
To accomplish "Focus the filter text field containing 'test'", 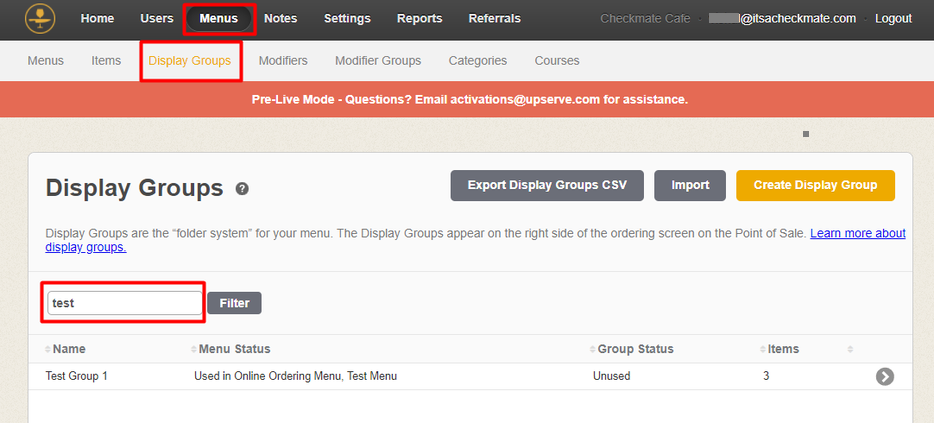I will (x=125, y=303).
